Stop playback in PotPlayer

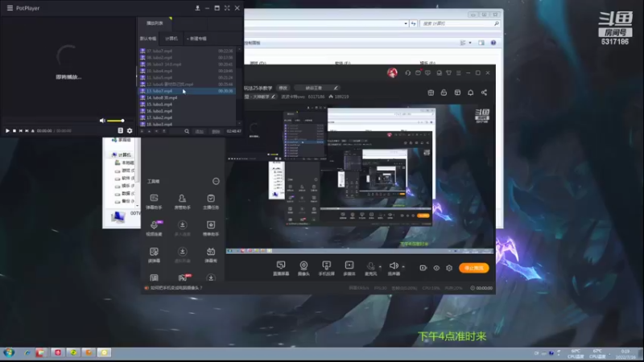pyautogui.click(x=14, y=130)
